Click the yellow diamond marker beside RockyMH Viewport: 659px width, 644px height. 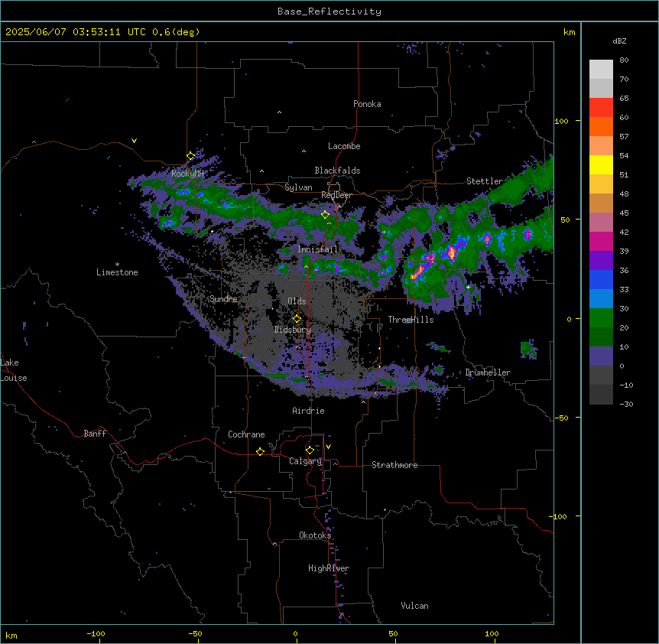pyautogui.click(x=191, y=156)
